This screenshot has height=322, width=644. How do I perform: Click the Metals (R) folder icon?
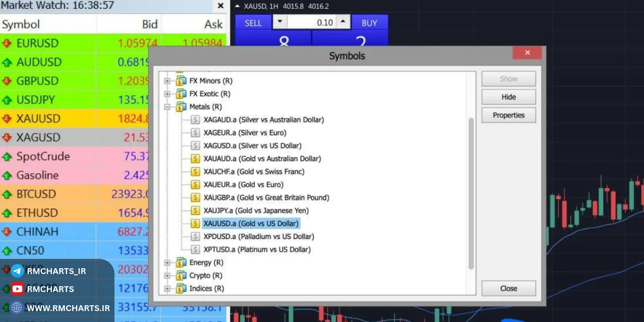[x=181, y=107]
